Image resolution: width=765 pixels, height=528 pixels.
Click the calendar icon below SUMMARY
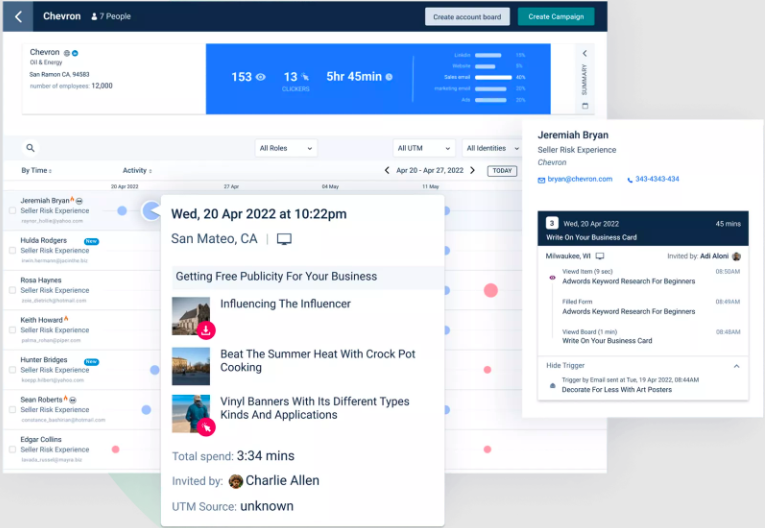click(x=585, y=106)
